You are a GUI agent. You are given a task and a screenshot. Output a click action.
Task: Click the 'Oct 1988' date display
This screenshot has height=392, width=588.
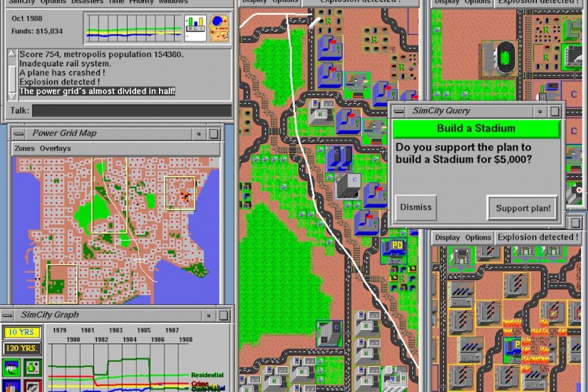click(26, 19)
